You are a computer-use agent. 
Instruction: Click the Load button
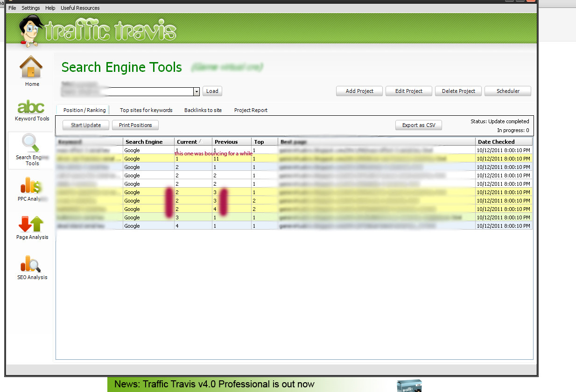point(212,91)
